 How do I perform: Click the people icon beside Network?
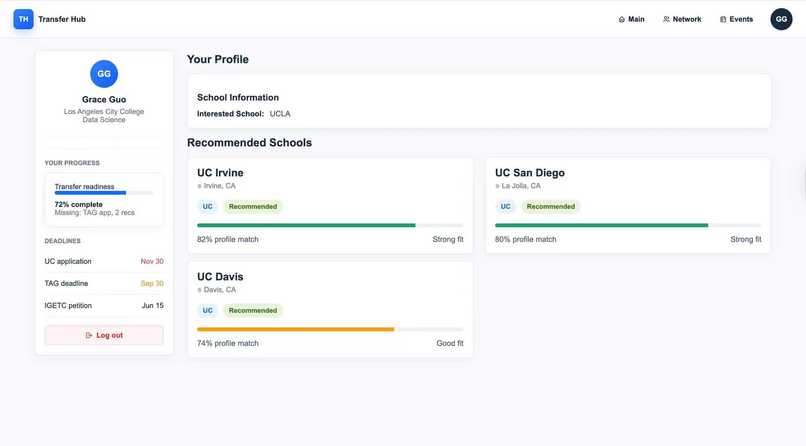(x=666, y=19)
